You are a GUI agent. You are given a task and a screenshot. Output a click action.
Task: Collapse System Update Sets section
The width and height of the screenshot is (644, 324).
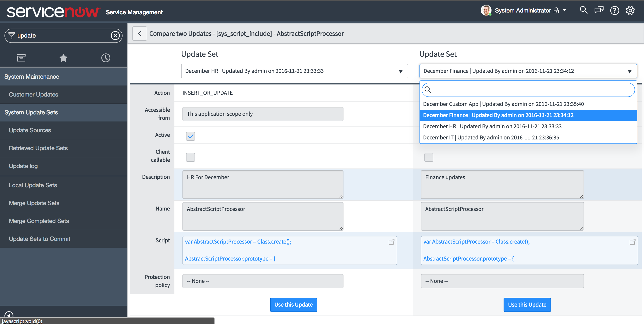click(x=64, y=112)
